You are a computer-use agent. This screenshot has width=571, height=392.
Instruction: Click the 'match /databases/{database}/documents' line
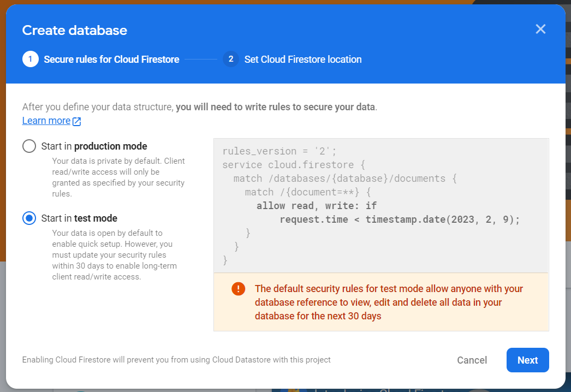coord(345,179)
